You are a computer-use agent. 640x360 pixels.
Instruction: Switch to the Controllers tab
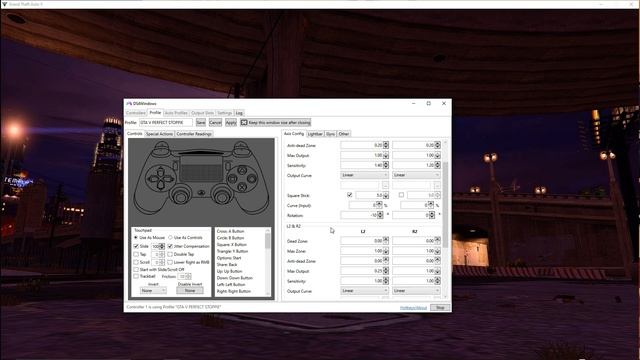tap(136, 113)
